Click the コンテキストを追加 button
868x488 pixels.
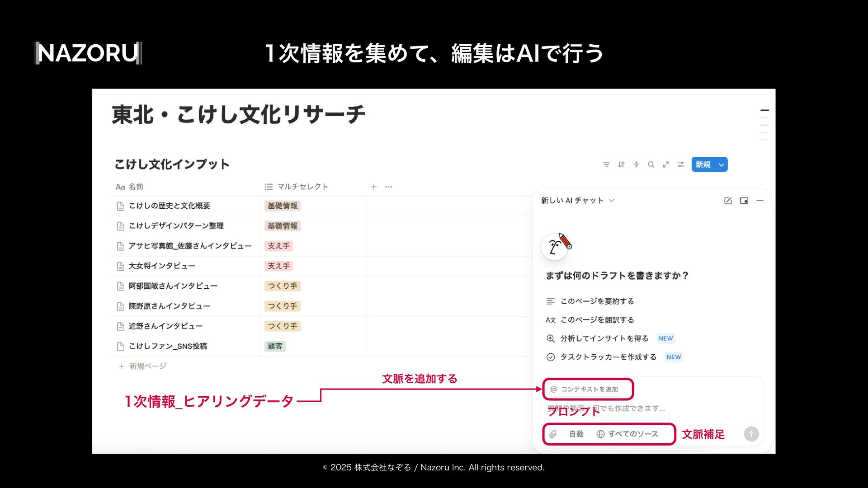pos(585,389)
